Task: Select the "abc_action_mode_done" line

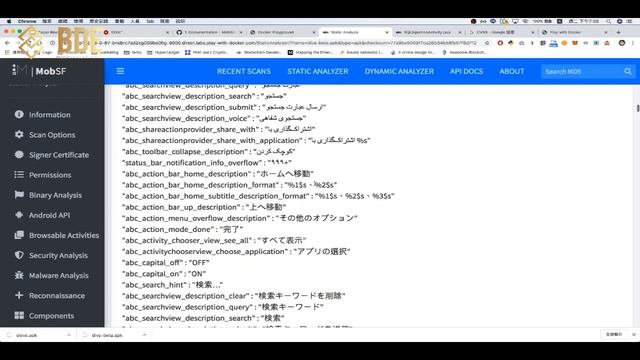Action: [182, 229]
